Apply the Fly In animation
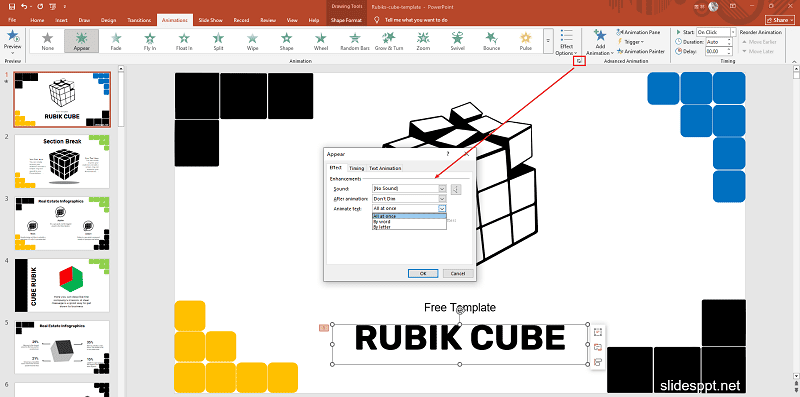The height and width of the screenshot is (397, 800). tap(150, 41)
